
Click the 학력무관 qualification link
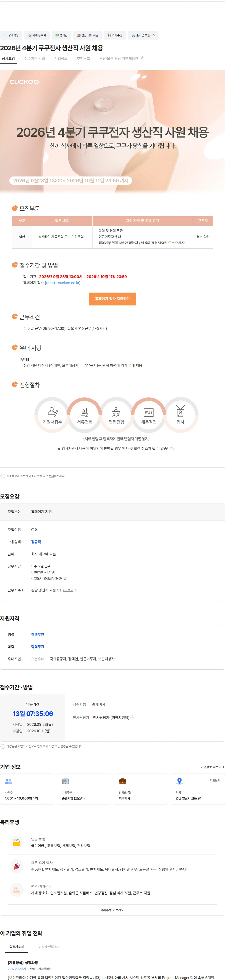(x=38, y=647)
